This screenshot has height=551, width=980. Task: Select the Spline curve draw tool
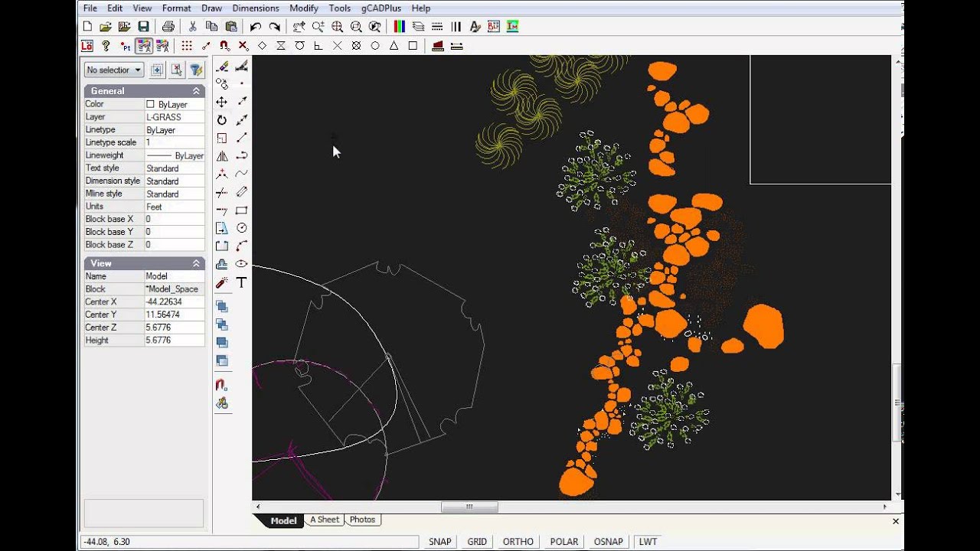click(241, 174)
